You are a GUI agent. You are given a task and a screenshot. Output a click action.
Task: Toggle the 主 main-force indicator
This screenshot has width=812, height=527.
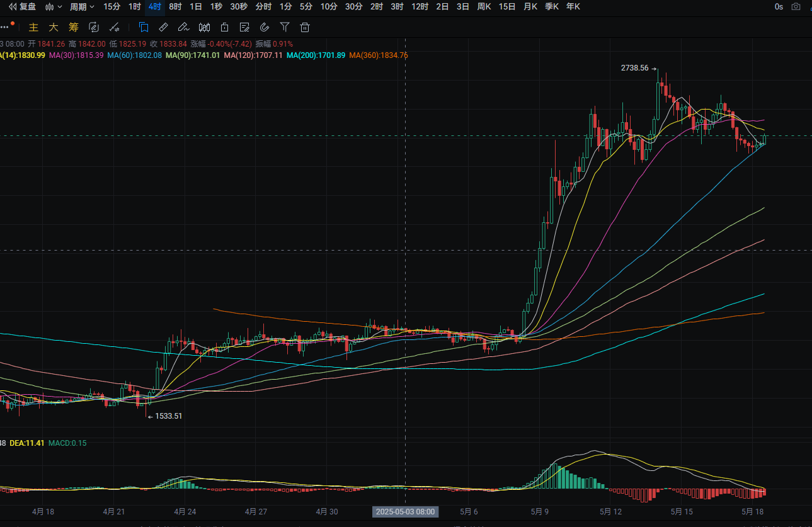tap(34, 27)
